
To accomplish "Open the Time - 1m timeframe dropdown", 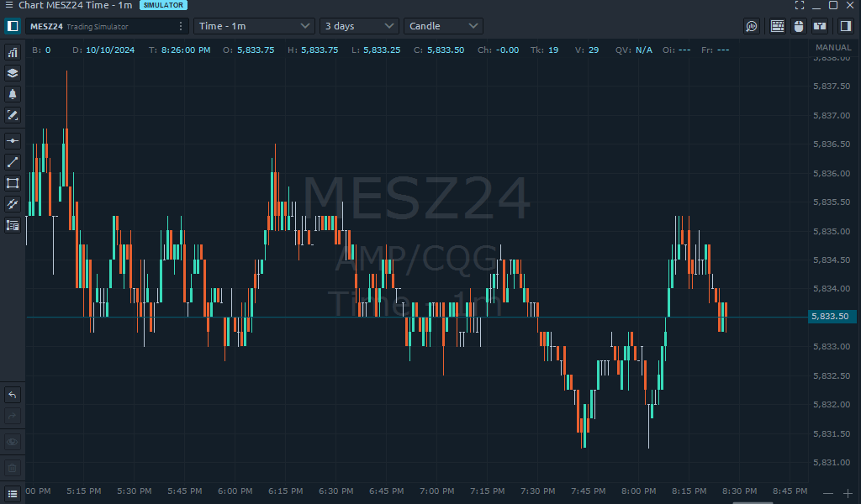I will point(254,26).
